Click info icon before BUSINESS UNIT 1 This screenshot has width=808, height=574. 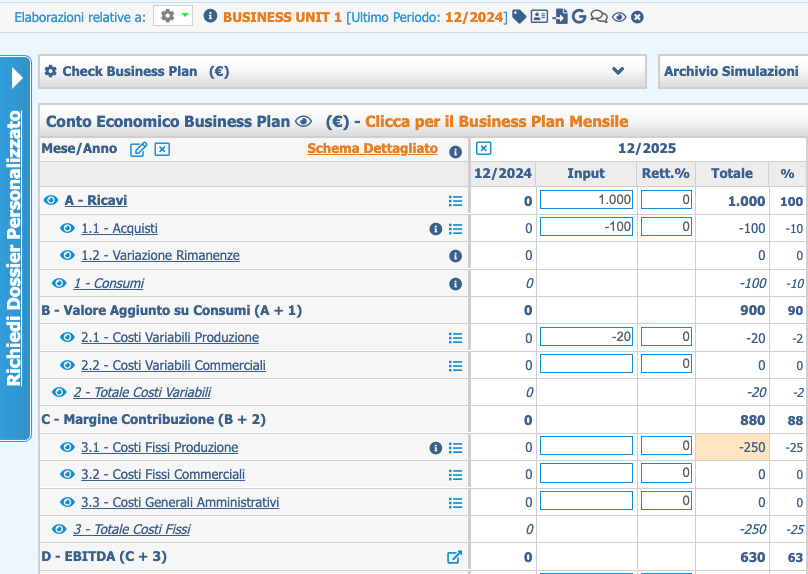210,16
